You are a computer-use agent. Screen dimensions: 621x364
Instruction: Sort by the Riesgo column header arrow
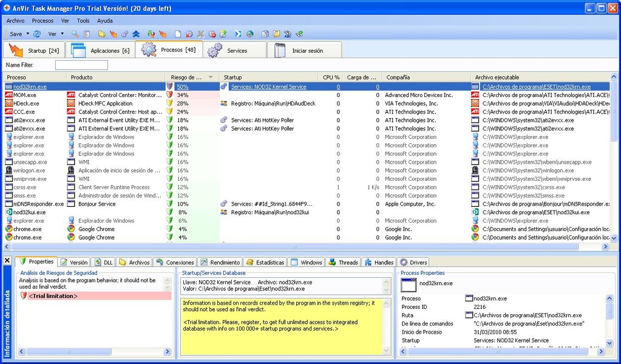[x=211, y=78]
